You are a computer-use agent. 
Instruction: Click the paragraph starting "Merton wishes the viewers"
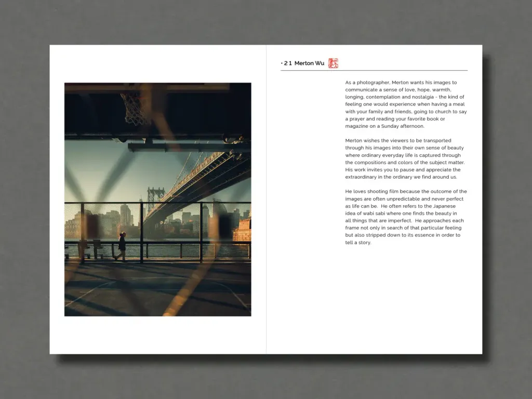pos(405,158)
